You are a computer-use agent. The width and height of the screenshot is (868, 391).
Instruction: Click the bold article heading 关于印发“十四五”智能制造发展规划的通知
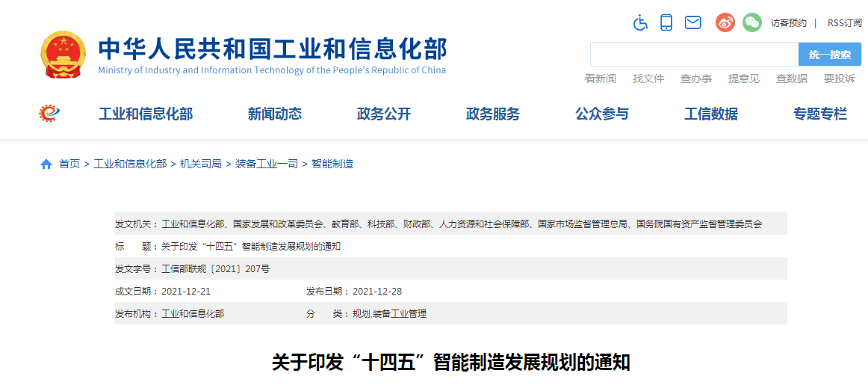pyautogui.click(x=451, y=363)
